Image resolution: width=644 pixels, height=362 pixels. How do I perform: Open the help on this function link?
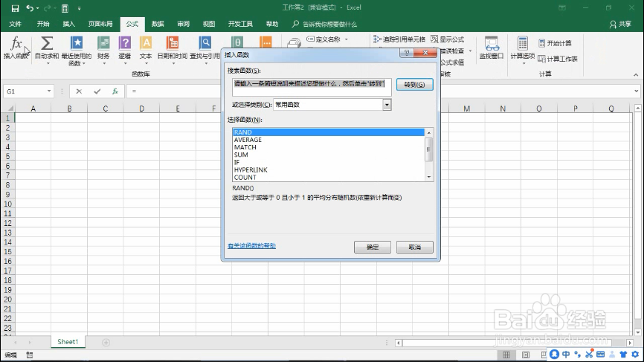tap(252, 246)
